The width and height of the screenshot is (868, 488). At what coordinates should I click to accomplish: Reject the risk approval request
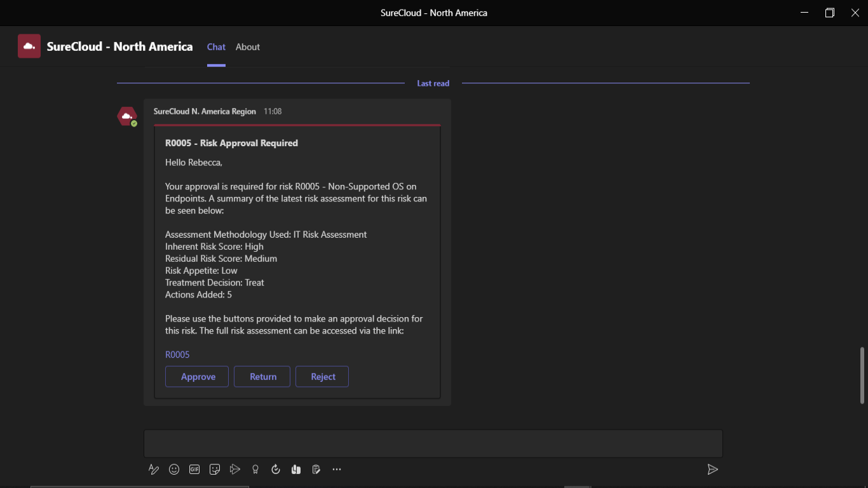322,377
